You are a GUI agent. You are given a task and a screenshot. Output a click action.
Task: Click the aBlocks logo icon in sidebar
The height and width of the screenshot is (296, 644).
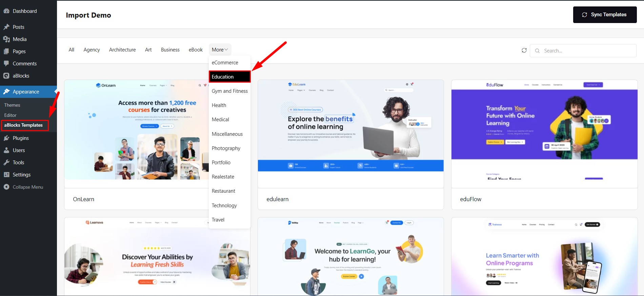6,76
